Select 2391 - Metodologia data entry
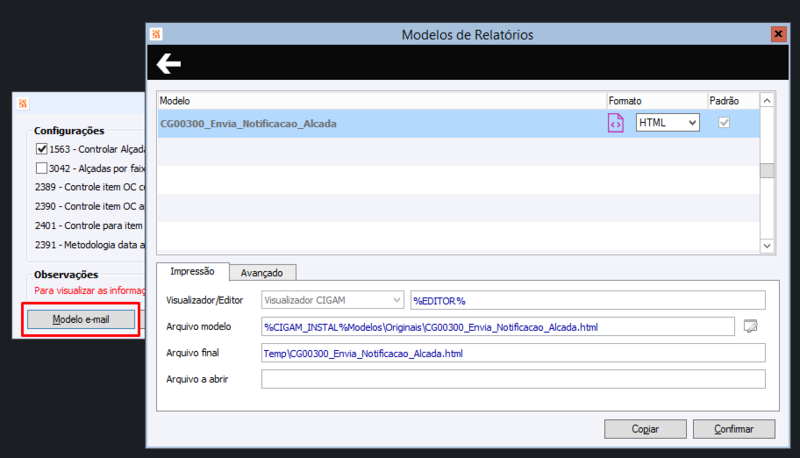This screenshot has height=458, width=800. point(90,245)
